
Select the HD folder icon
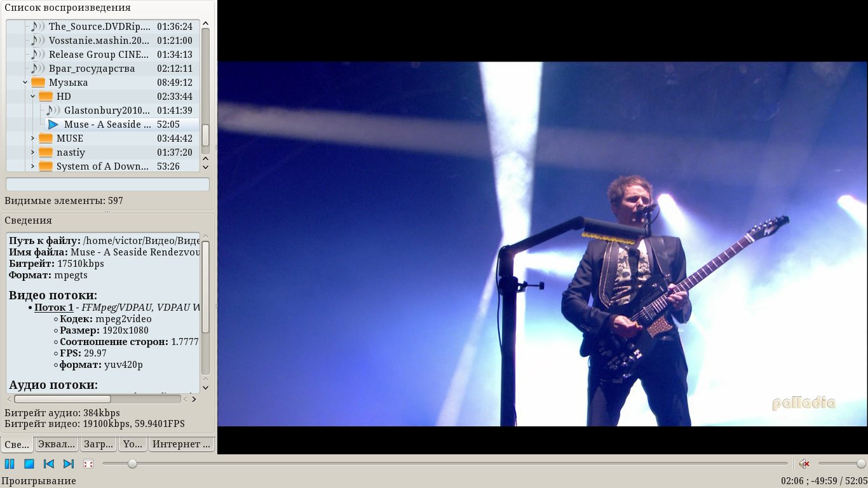coord(46,97)
